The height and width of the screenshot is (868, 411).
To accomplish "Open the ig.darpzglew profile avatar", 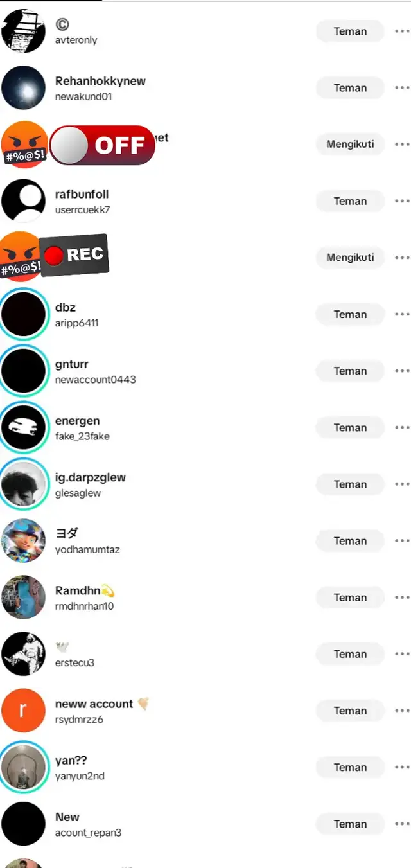I will 24,484.
